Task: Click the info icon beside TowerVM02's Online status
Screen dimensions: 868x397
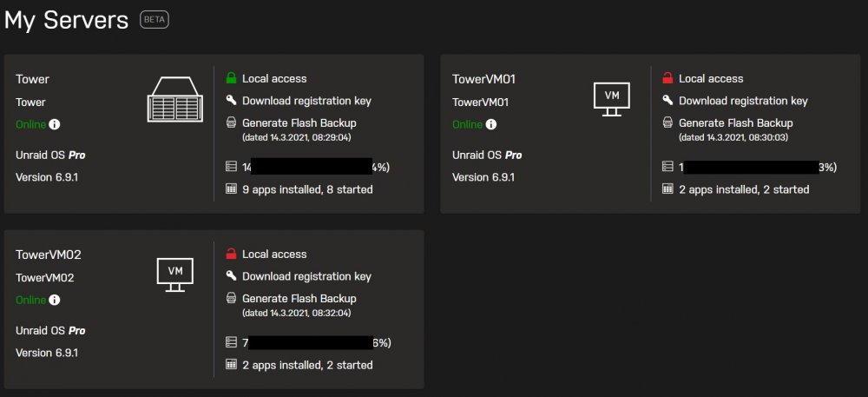Action: pos(54,300)
